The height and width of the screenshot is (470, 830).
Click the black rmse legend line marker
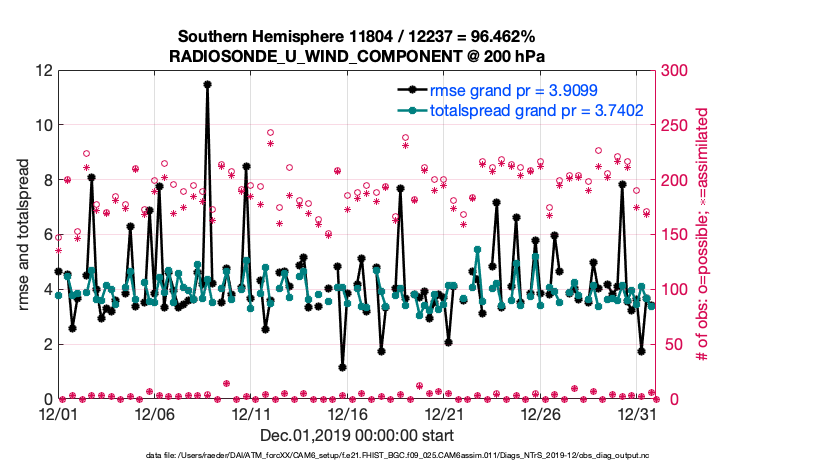[x=409, y=91]
